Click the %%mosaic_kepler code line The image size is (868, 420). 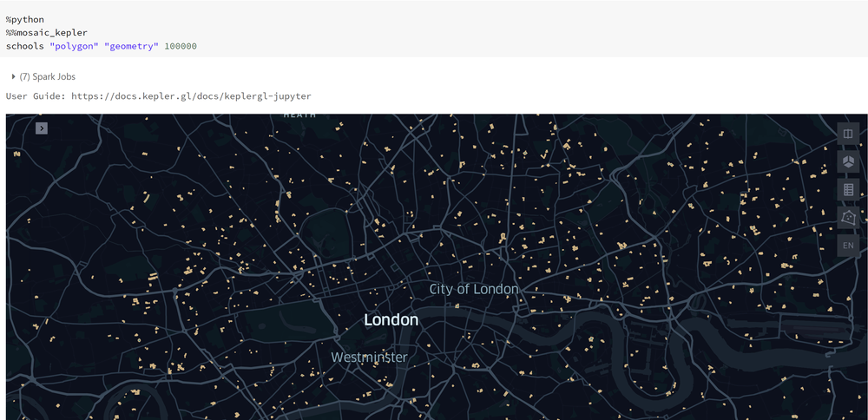pos(47,33)
